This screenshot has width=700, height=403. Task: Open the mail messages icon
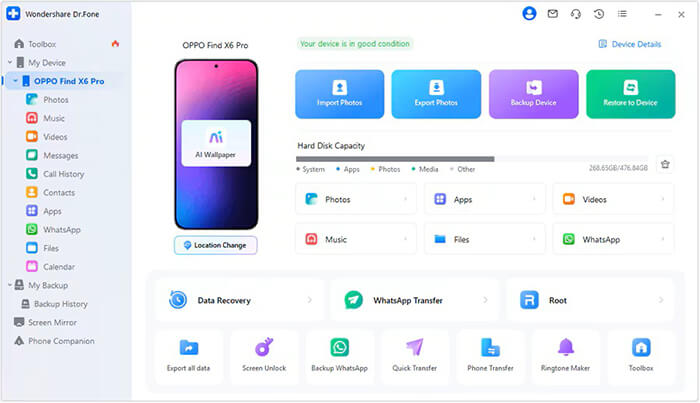click(x=553, y=14)
